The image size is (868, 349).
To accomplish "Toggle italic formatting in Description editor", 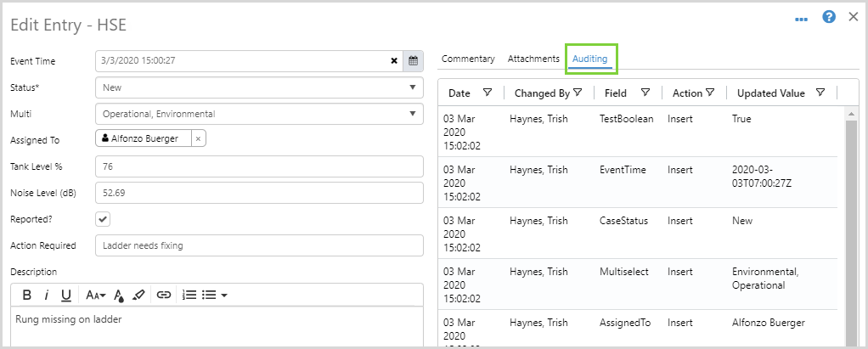I will [46, 296].
